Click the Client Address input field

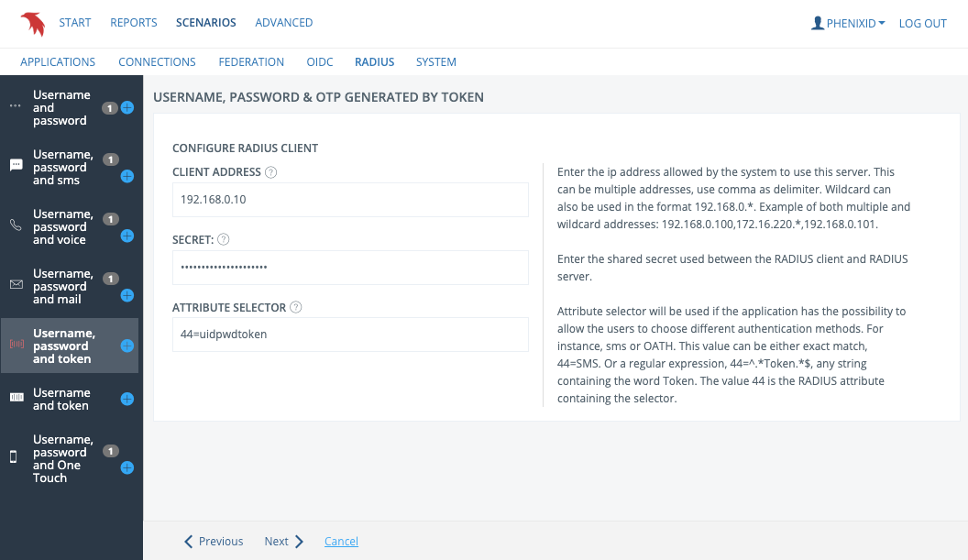point(350,200)
